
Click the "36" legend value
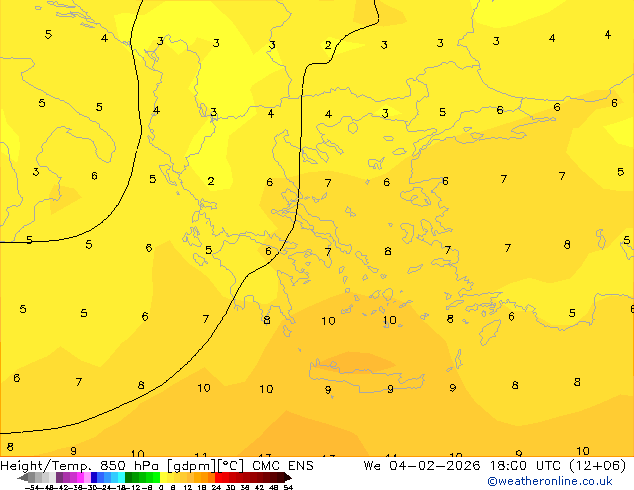245,487
